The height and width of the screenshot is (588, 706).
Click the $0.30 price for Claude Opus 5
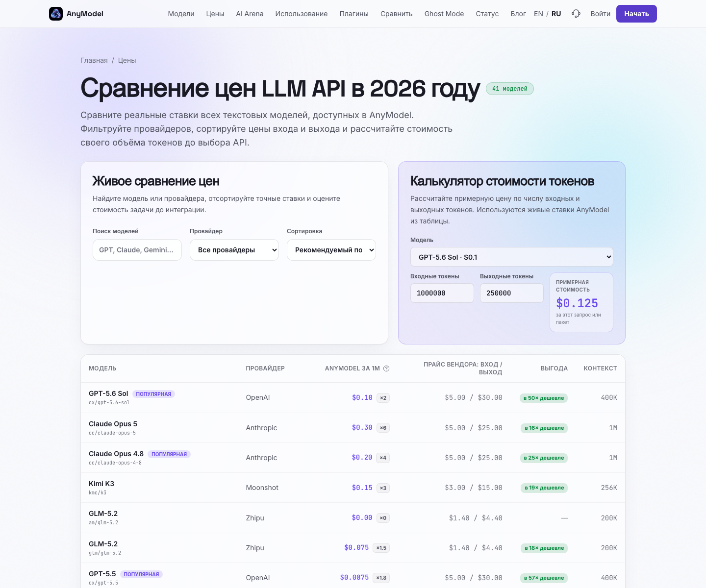coord(362,427)
